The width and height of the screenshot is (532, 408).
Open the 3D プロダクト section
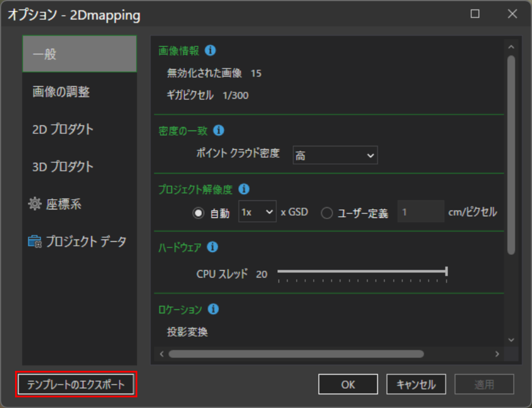tap(63, 166)
